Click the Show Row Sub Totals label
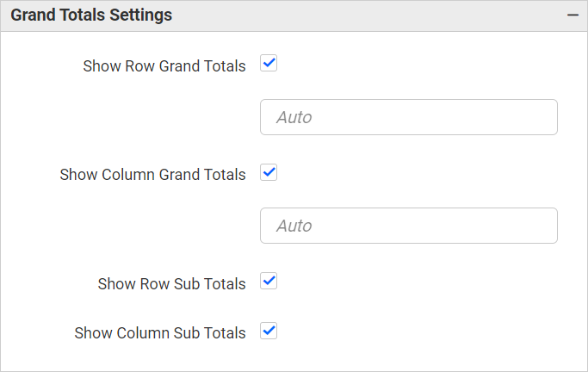Image resolution: width=588 pixels, height=372 pixels. [x=171, y=284]
